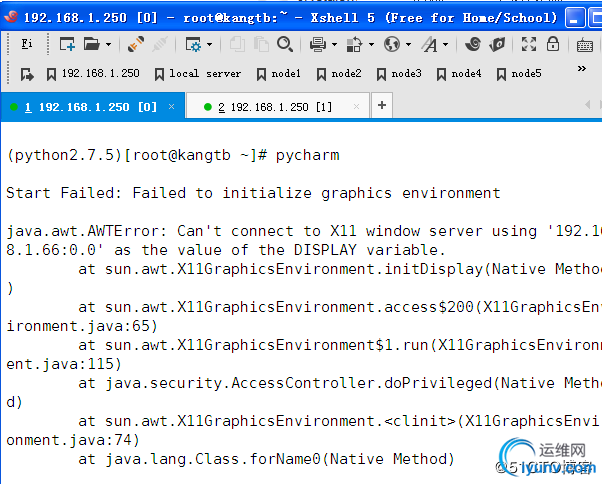Click 'Start Failed' error line in terminal

pos(253,193)
